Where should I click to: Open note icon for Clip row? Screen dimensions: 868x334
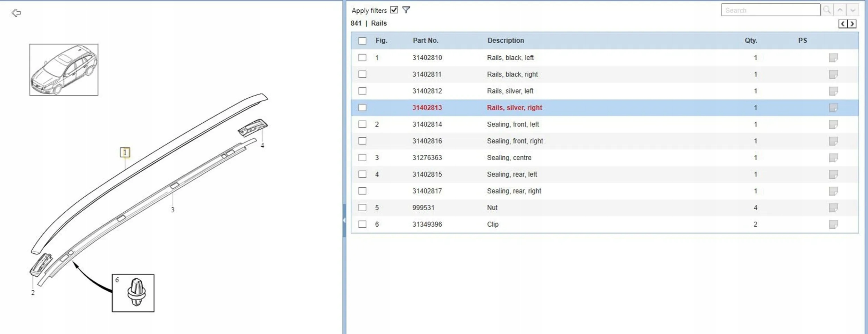pos(833,225)
